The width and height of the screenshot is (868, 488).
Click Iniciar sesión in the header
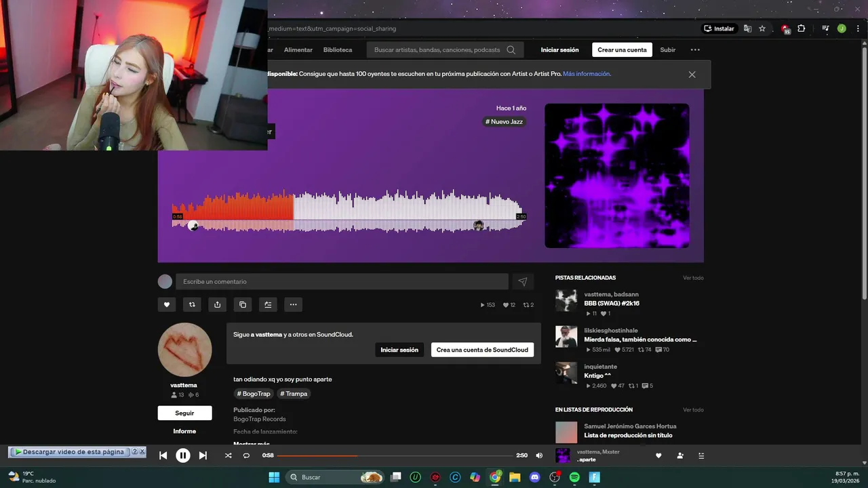[x=559, y=49]
